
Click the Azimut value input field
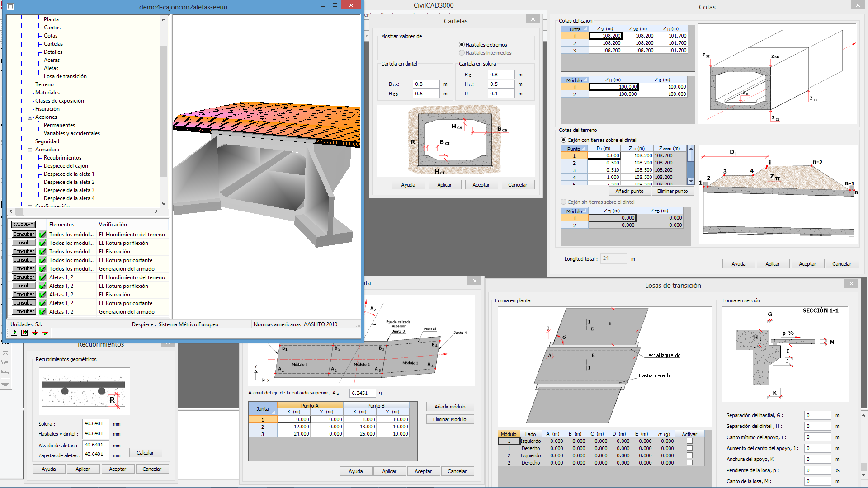(362, 393)
